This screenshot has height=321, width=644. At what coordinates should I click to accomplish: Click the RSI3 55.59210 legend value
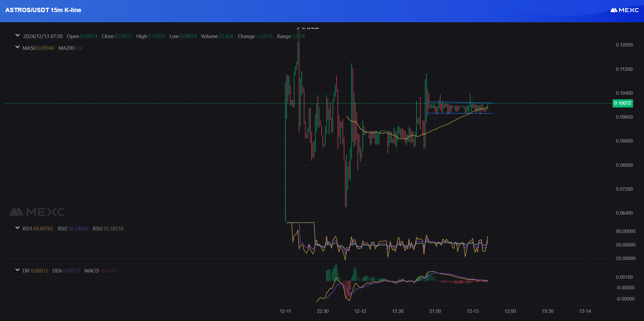(108, 229)
